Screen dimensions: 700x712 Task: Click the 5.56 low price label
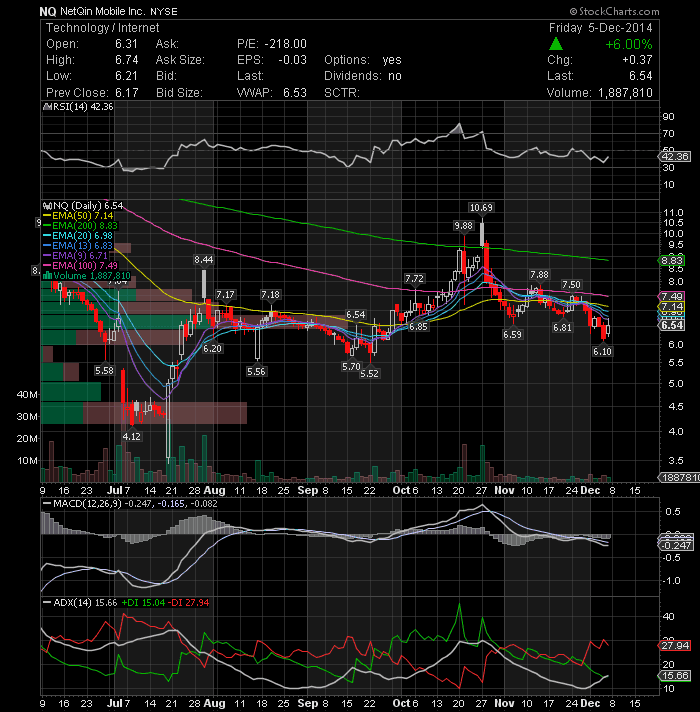click(x=256, y=371)
